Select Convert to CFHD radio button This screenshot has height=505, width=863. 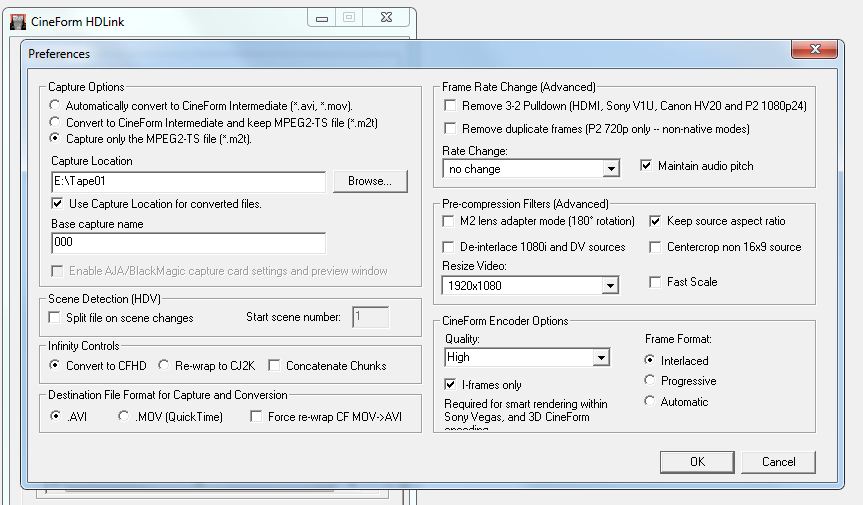click(54, 365)
